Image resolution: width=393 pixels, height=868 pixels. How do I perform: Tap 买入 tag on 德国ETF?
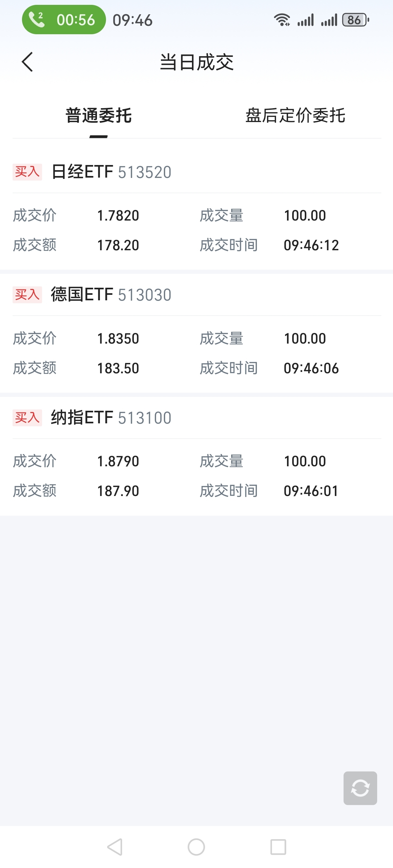(27, 295)
